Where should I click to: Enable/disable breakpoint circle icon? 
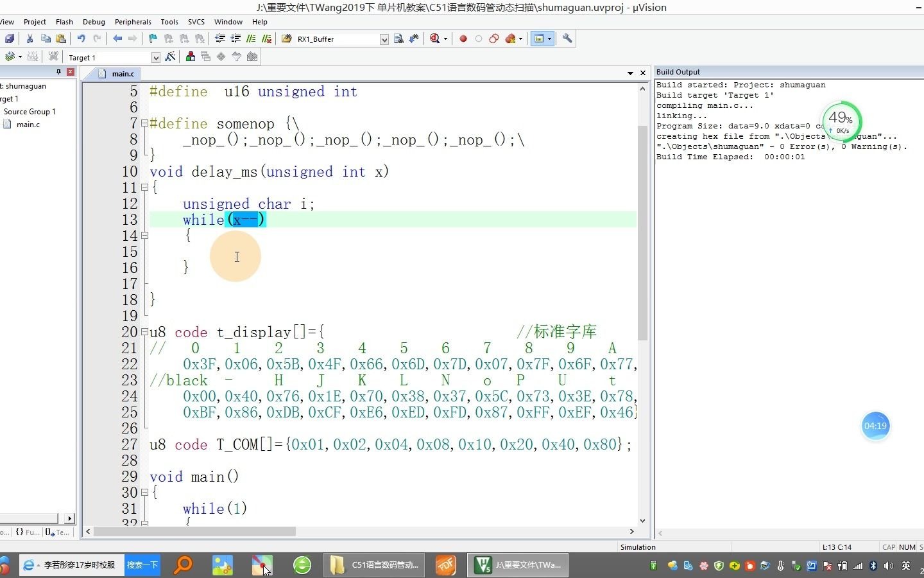tap(478, 39)
